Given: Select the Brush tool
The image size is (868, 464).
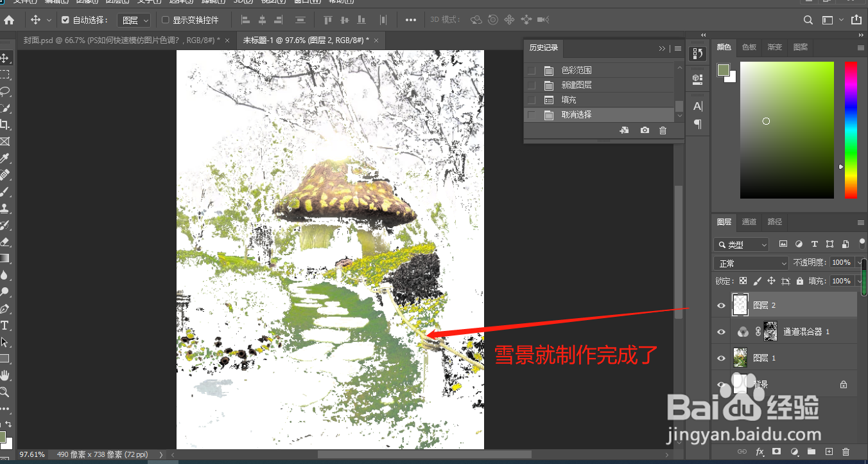Looking at the screenshot, I should 4,192.
